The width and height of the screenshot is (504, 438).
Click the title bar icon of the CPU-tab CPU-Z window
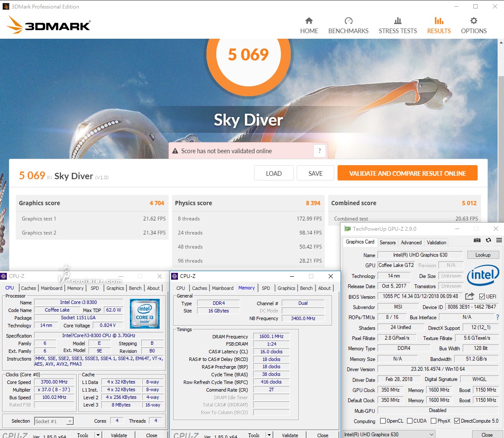[x=3, y=276]
